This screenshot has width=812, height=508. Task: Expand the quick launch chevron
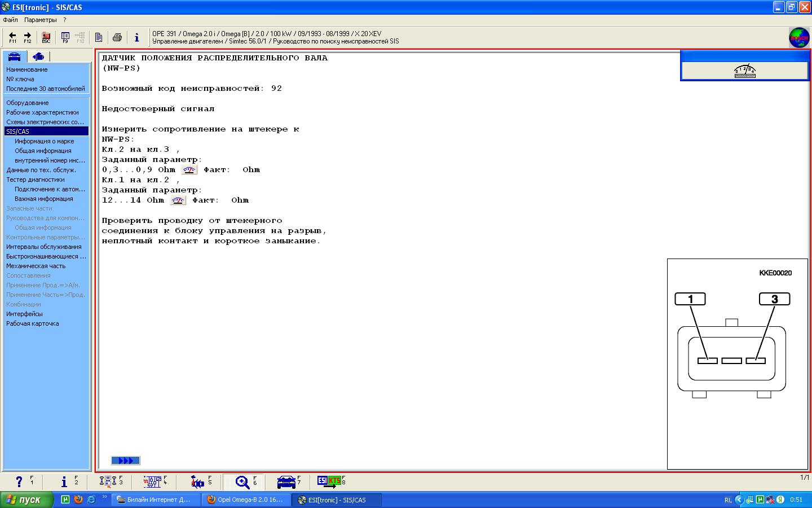point(105,498)
